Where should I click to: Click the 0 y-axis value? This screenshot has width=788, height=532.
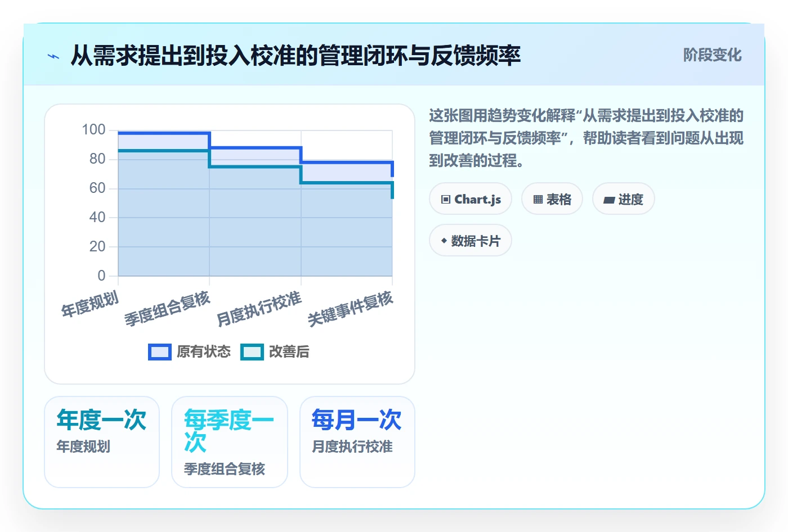point(101,276)
